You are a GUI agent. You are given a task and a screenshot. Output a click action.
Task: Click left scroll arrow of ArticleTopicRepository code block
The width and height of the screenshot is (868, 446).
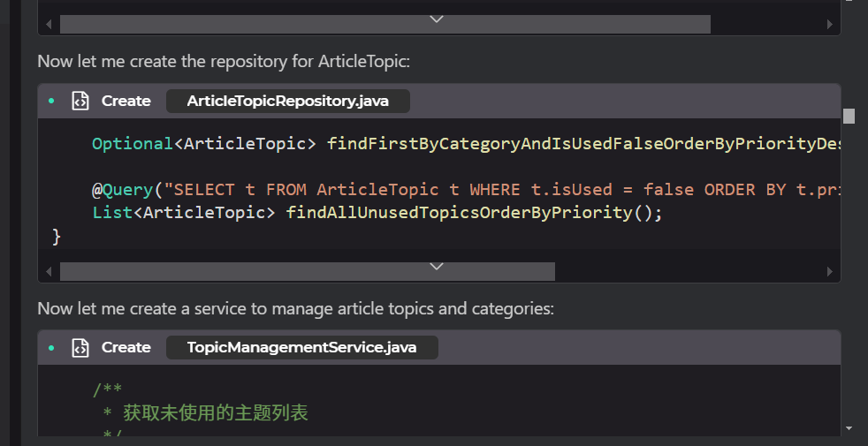click(49, 272)
